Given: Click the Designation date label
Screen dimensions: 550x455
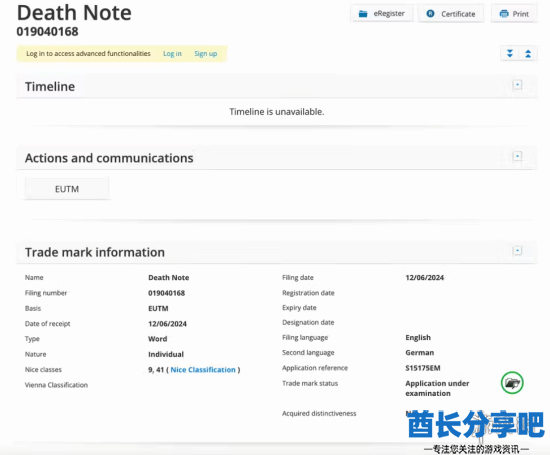Looking at the screenshot, I should point(308,322).
